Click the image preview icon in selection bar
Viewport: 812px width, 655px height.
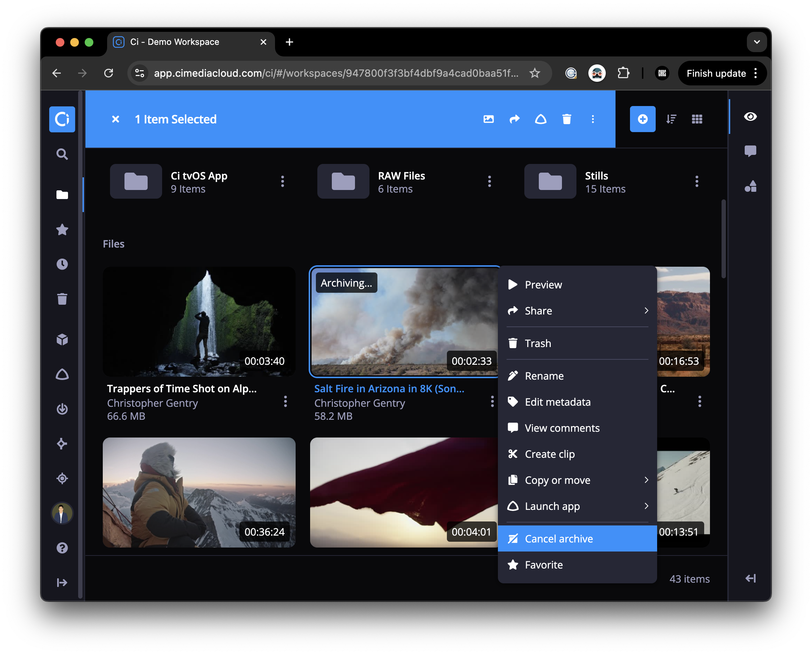coord(488,119)
